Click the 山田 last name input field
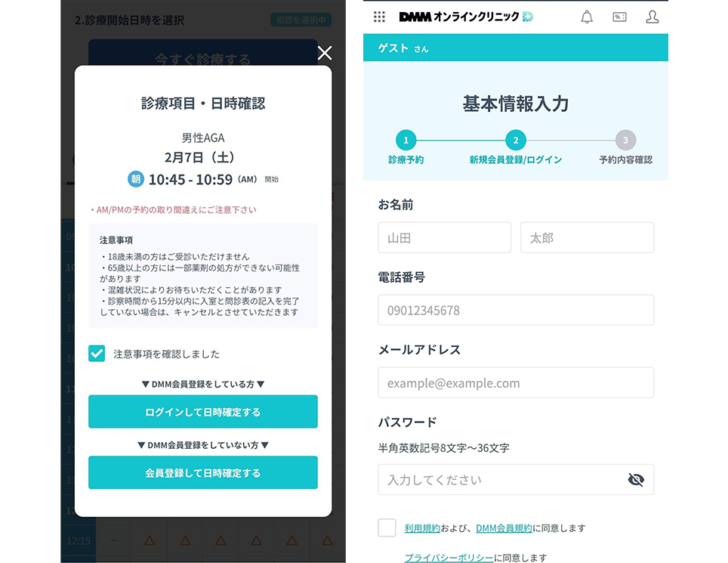 [444, 237]
